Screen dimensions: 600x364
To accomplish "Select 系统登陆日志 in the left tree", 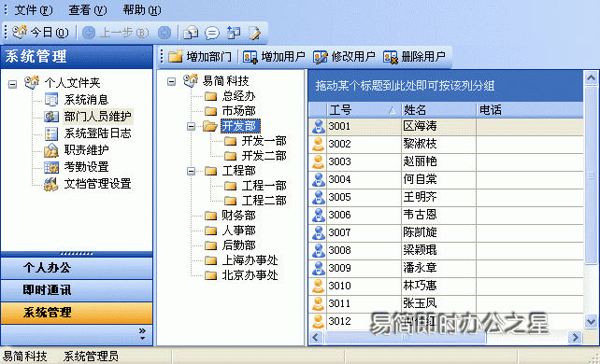I will click(97, 133).
